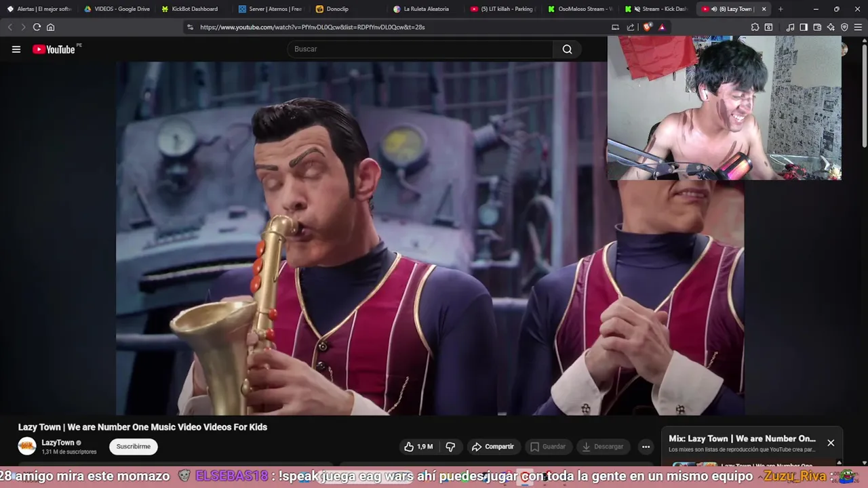
Task: Switch to the Donoclip tab
Action: 348,9
